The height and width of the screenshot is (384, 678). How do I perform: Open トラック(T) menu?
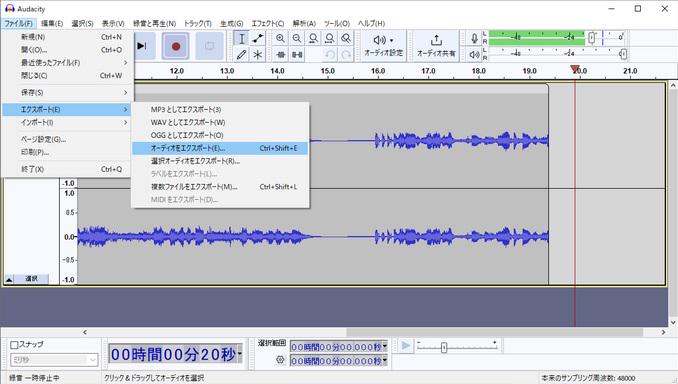(x=198, y=23)
